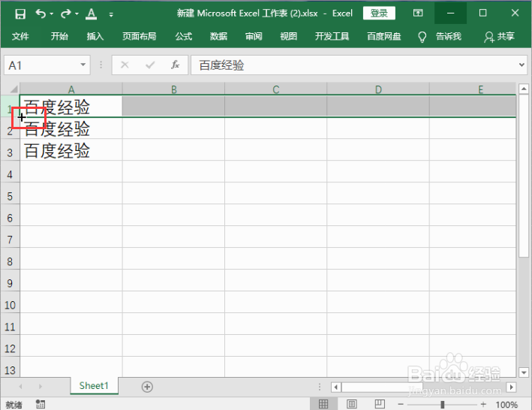Open the Undo history dropdown arrow
Screen dimensions: 532x410
click(x=52, y=14)
